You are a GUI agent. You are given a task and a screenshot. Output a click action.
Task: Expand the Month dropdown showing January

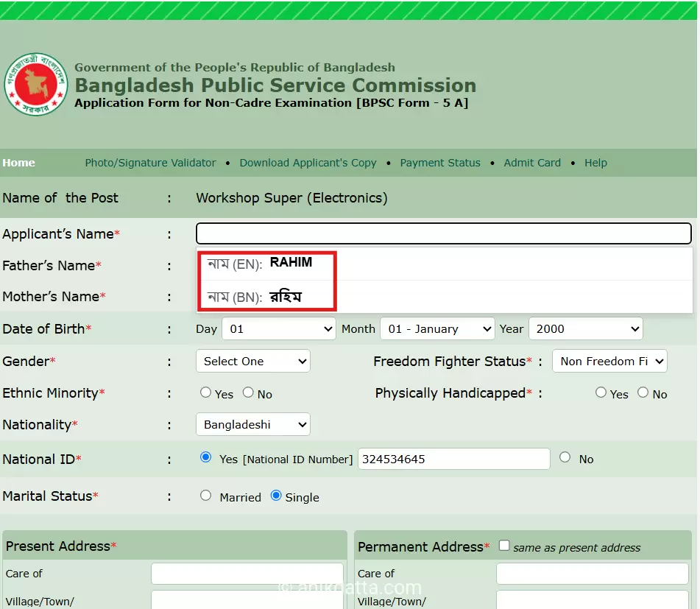[437, 329]
